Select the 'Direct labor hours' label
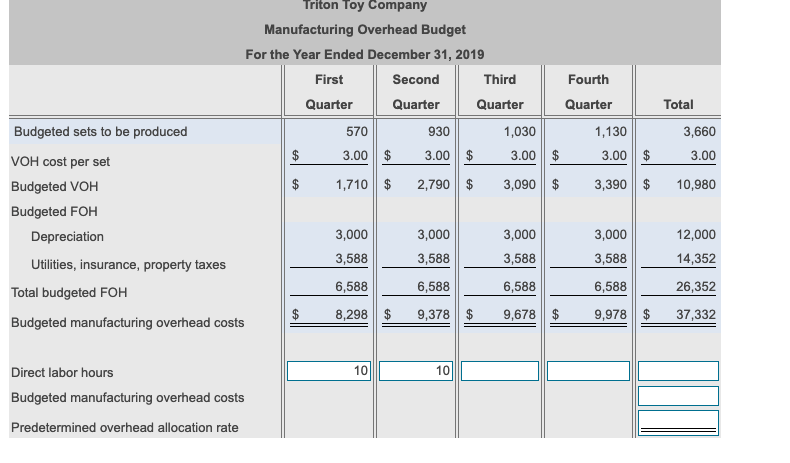Screen dimensions: 790x463 point(62,373)
